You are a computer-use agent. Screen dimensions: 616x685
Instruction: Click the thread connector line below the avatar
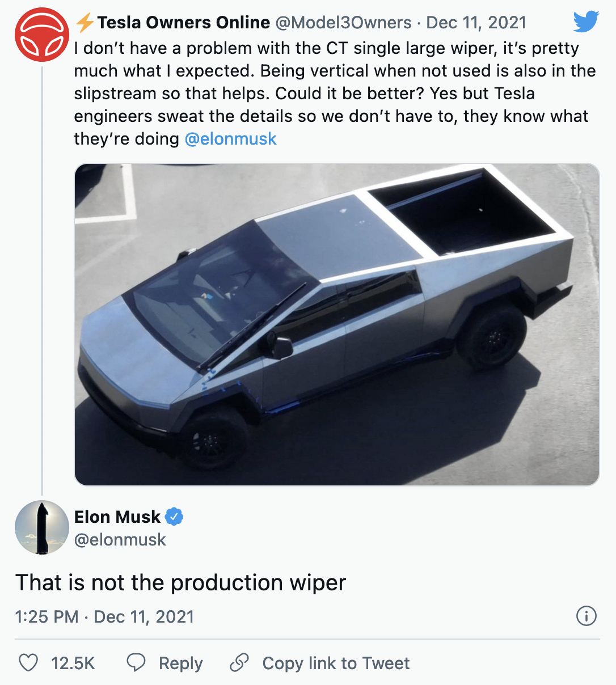coord(42,284)
